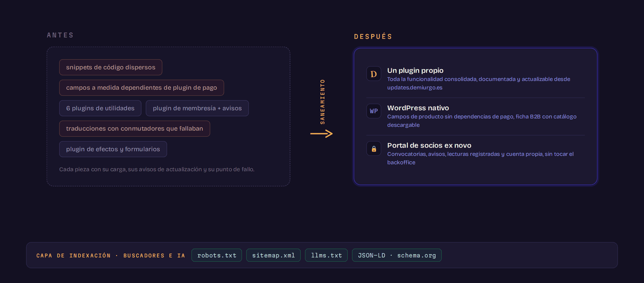Click the vertical SANEAMIENTO label
This screenshot has height=283, width=644.
[322, 101]
